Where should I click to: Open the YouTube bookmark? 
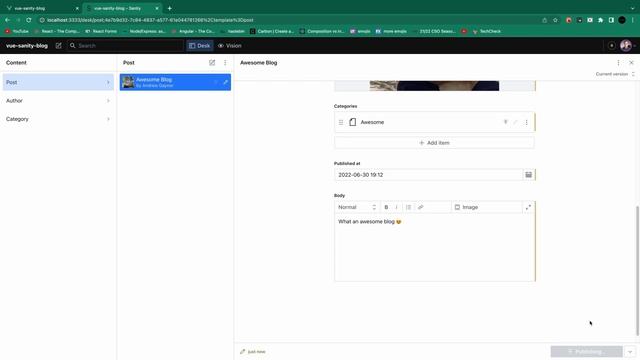17,31
